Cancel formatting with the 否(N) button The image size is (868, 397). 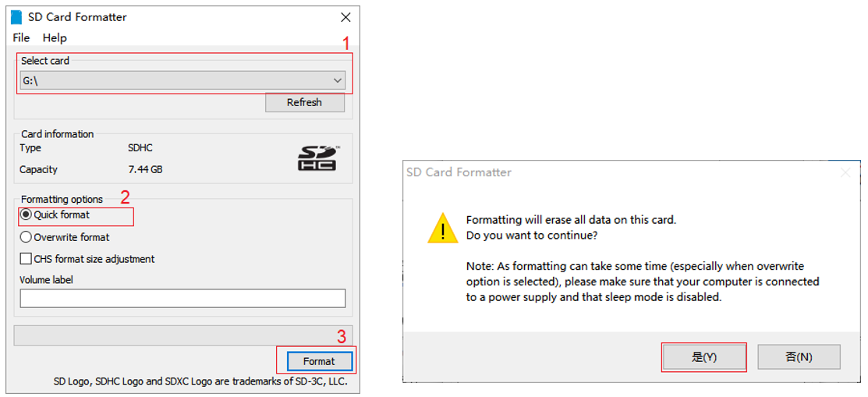pyautogui.click(x=799, y=357)
